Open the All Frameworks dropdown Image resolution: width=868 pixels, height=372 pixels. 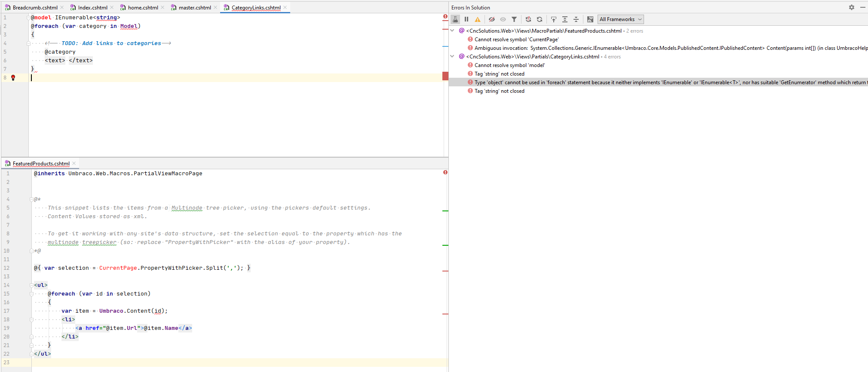tap(620, 19)
